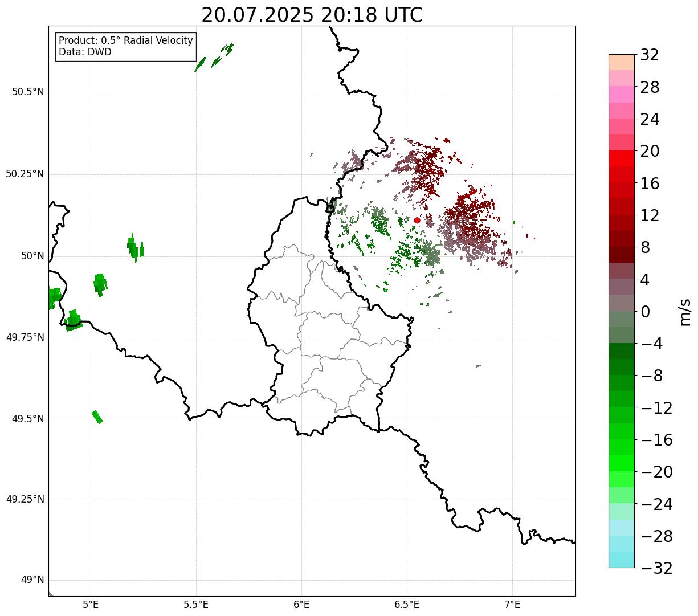Click the 49.25°N latitude label
This screenshot has width=698, height=616.
pyautogui.click(x=25, y=500)
